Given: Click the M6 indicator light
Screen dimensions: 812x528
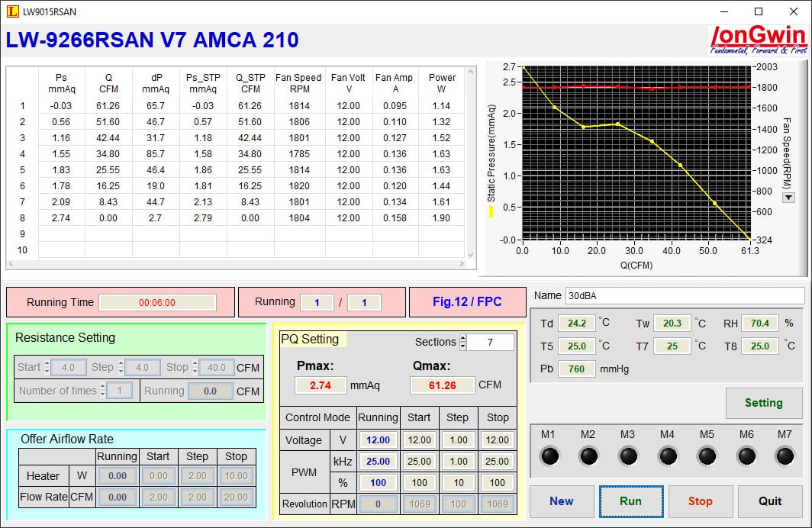Looking at the screenshot, I should [x=746, y=456].
